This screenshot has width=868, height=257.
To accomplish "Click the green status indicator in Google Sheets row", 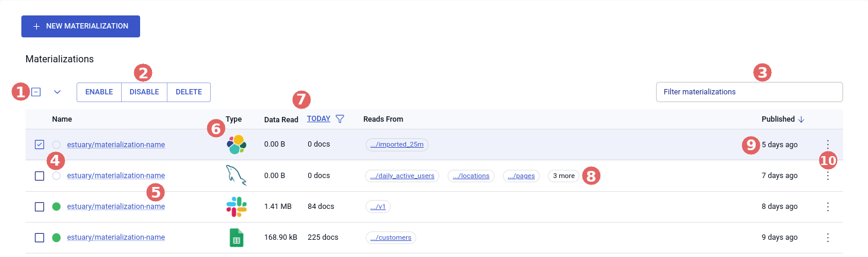I will [56, 237].
